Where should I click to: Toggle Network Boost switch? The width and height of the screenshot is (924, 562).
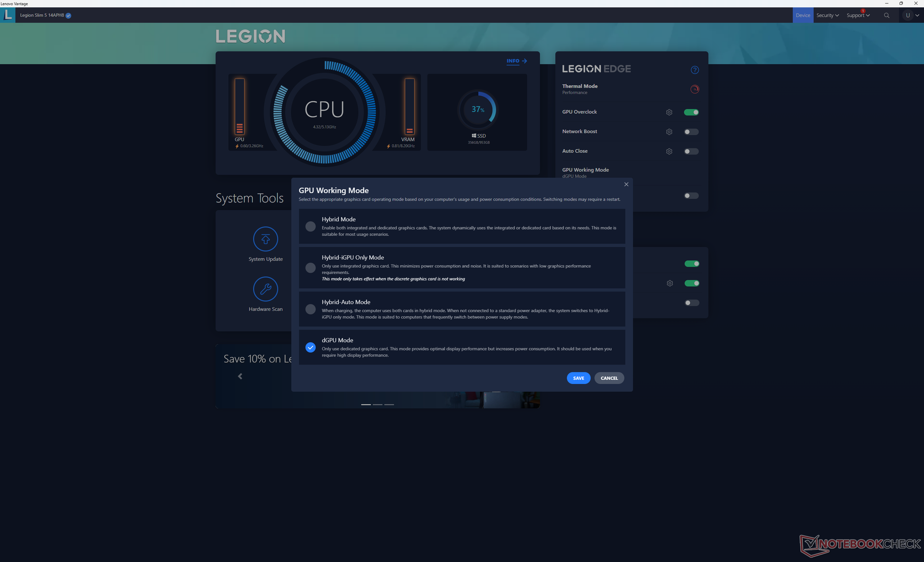(x=691, y=132)
